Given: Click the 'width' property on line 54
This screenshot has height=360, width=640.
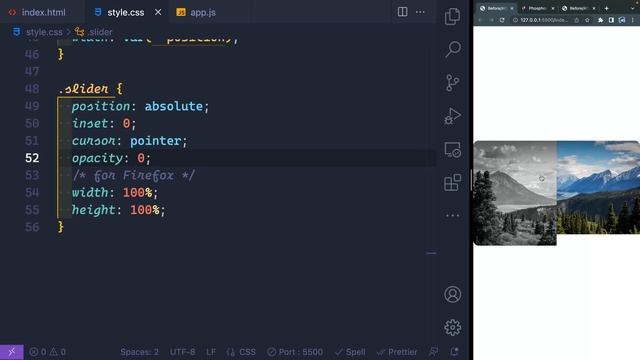Looking at the screenshot, I should tap(90, 192).
